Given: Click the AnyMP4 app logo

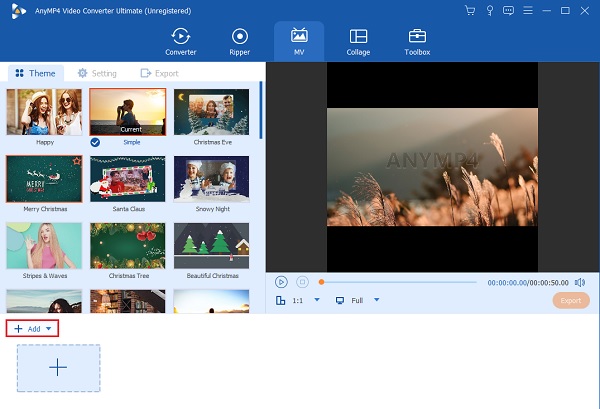Looking at the screenshot, I should click(x=18, y=11).
